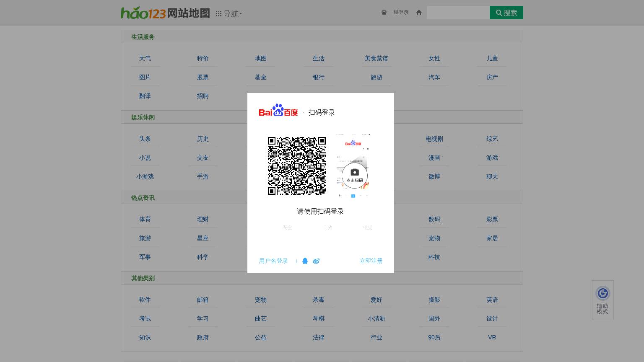
Task: Open the 银行 link
Action: coord(319,77)
